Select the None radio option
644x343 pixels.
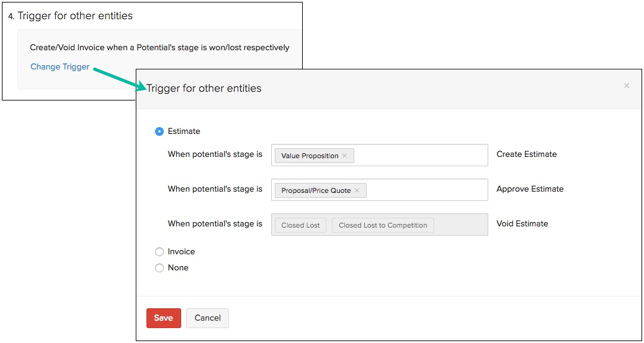tap(159, 268)
